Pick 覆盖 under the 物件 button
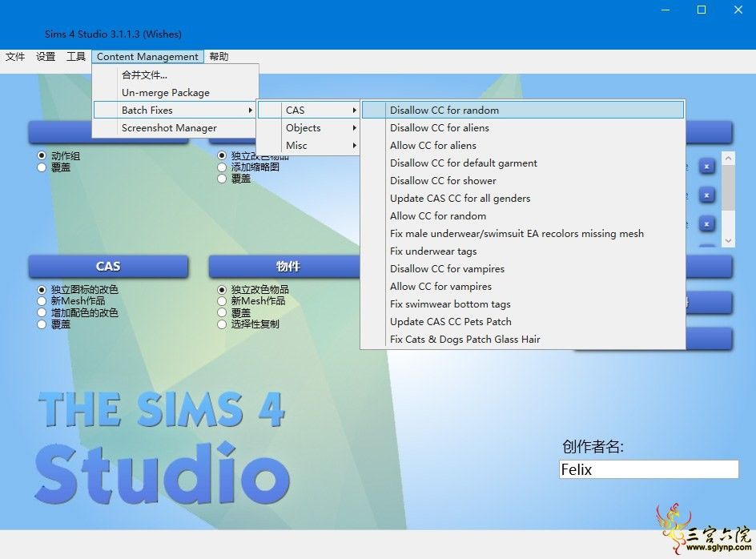 pos(222,312)
